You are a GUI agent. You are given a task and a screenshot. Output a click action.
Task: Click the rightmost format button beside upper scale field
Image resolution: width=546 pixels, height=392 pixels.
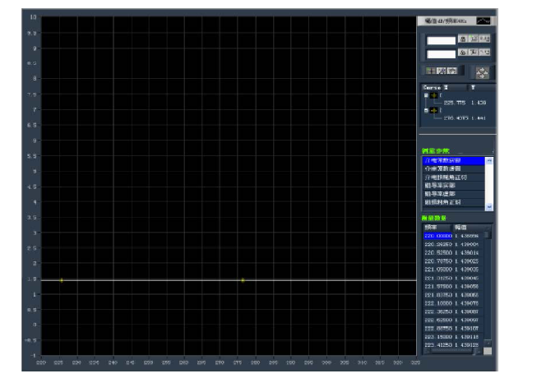tap(485, 39)
